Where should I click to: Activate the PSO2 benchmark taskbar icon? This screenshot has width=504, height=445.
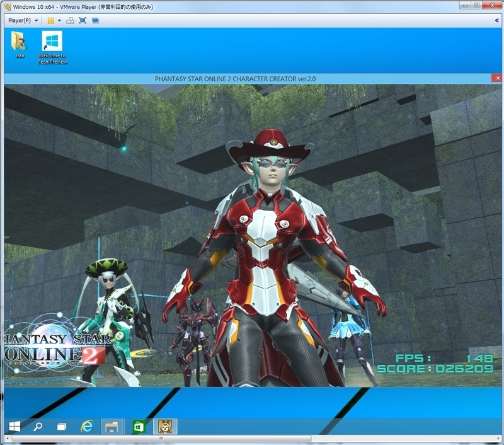pos(165,427)
